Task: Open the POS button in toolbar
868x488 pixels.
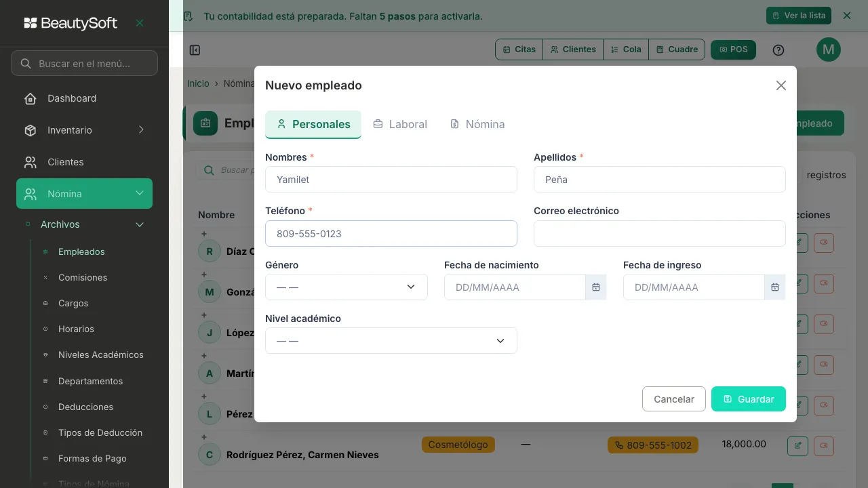Action: pyautogui.click(x=733, y=49)
